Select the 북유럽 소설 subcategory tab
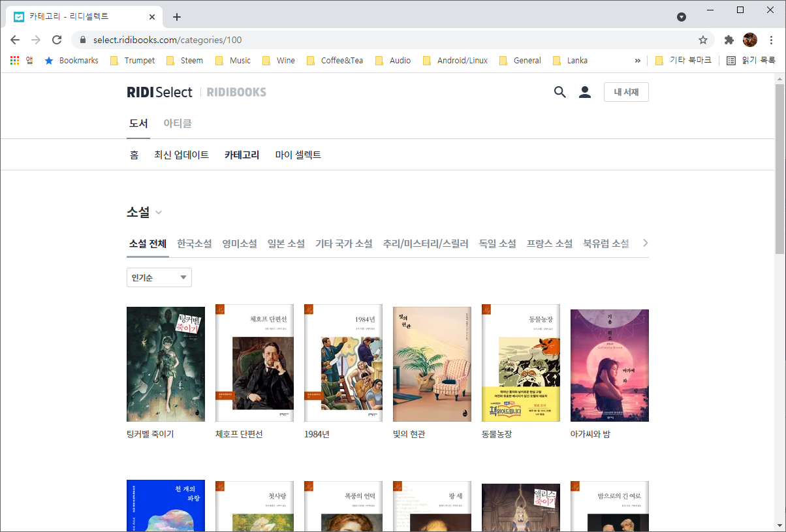Screen dimensions: 786x532 [x=606, y=243]
